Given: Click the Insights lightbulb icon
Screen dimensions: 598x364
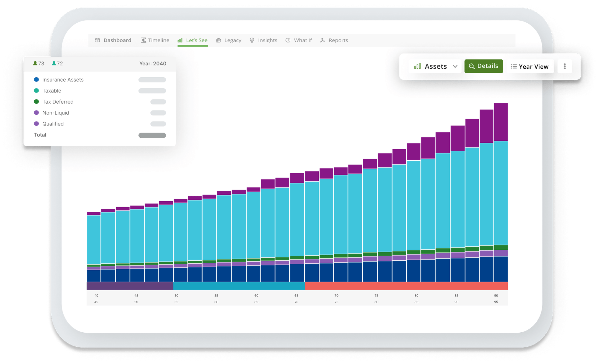Looking at the screenshot, I should tap(252, 40).
